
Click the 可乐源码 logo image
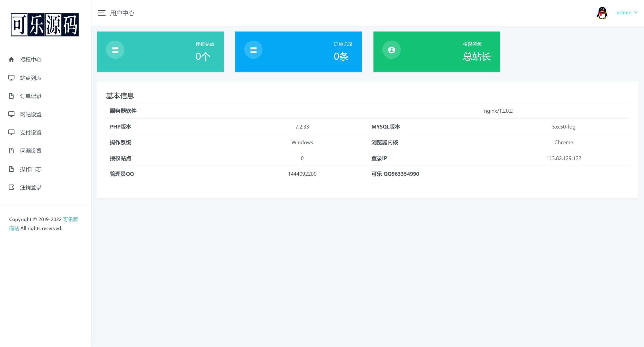point(45,25)
